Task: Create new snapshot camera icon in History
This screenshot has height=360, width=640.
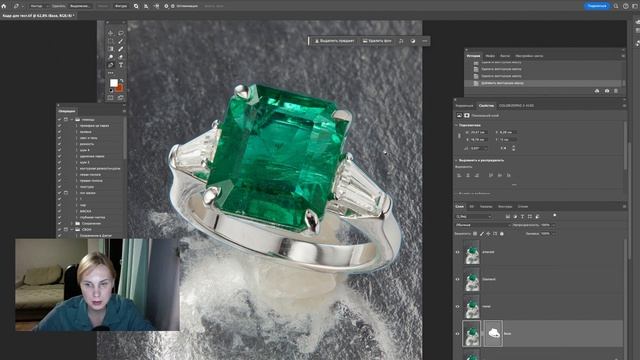Action: (607, 91)
